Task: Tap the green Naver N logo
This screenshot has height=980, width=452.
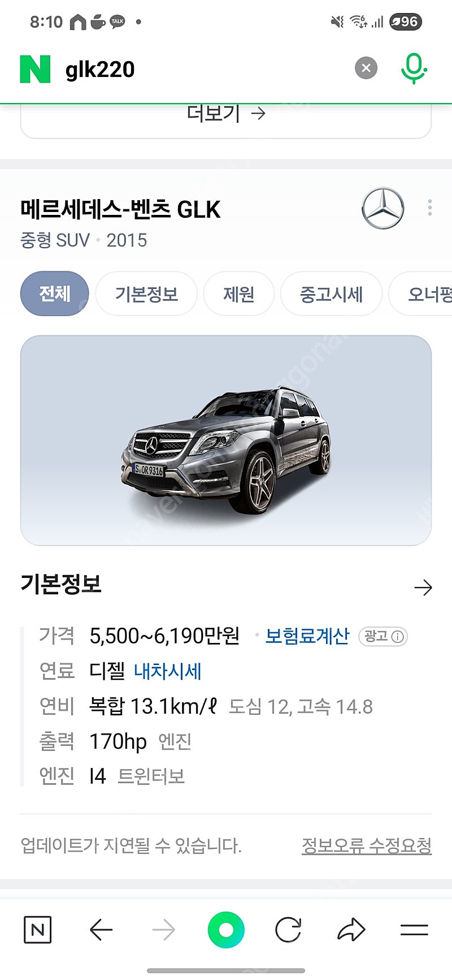Action: [35, 69]
